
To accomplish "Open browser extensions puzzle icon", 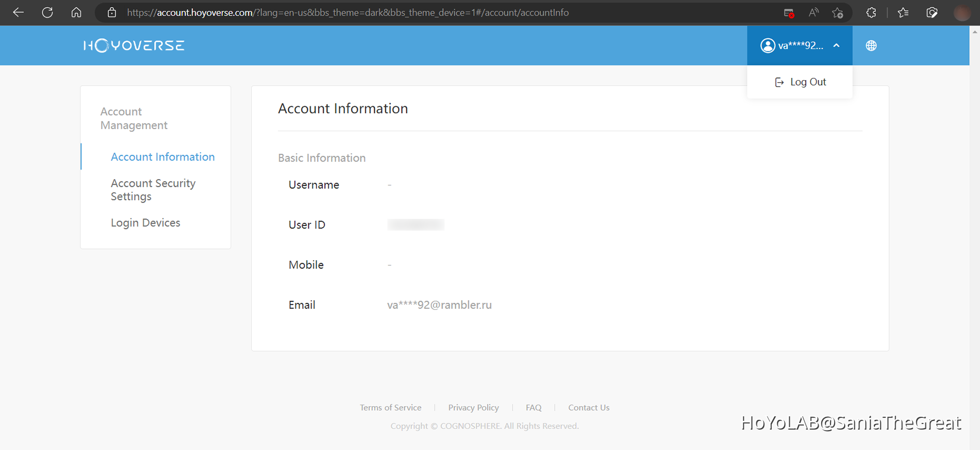I will pos(871,13).
